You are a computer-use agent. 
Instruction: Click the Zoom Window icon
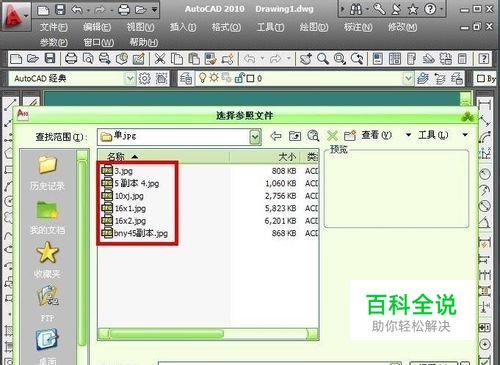coord(339,59)
